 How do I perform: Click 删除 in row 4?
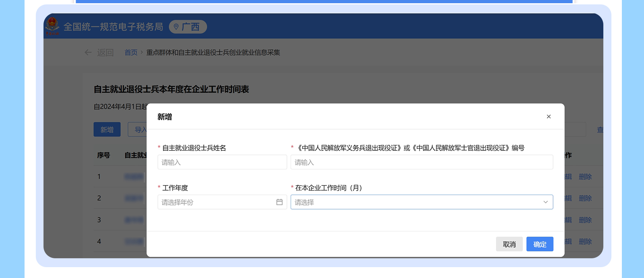(585, 241)
